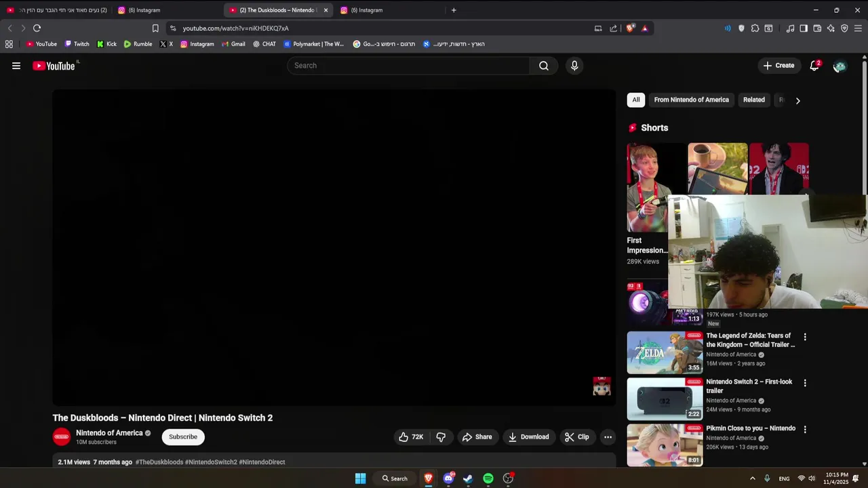The width and height of the screenshot is (868, 488).
Task: Select From Nintendo of America chip
Action: click(x=691, y=100)
